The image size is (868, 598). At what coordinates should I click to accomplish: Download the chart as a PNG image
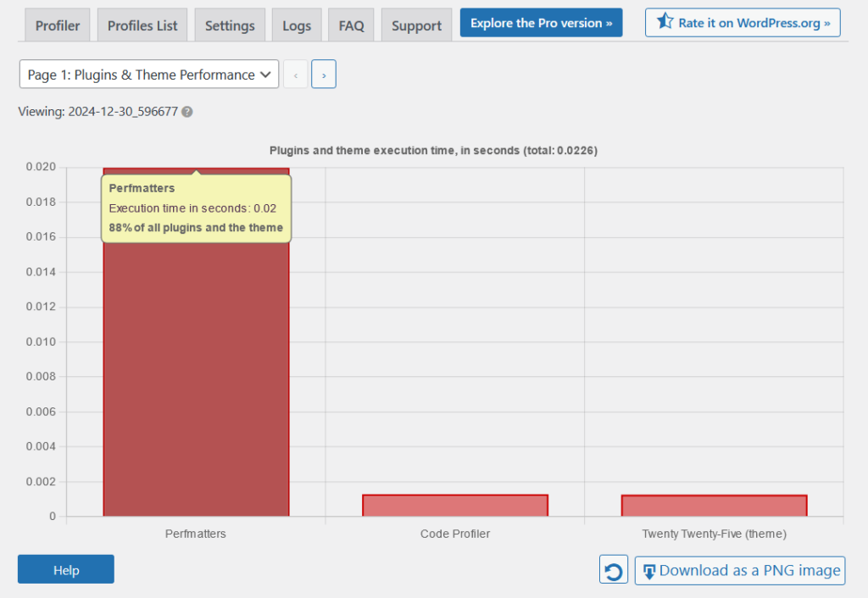[739, 570]
